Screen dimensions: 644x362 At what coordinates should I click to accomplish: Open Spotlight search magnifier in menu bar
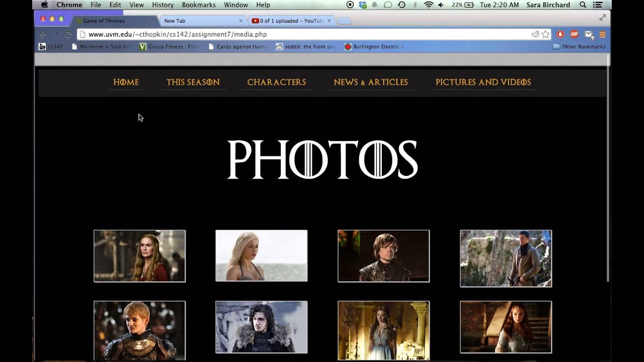click(583, 5)
